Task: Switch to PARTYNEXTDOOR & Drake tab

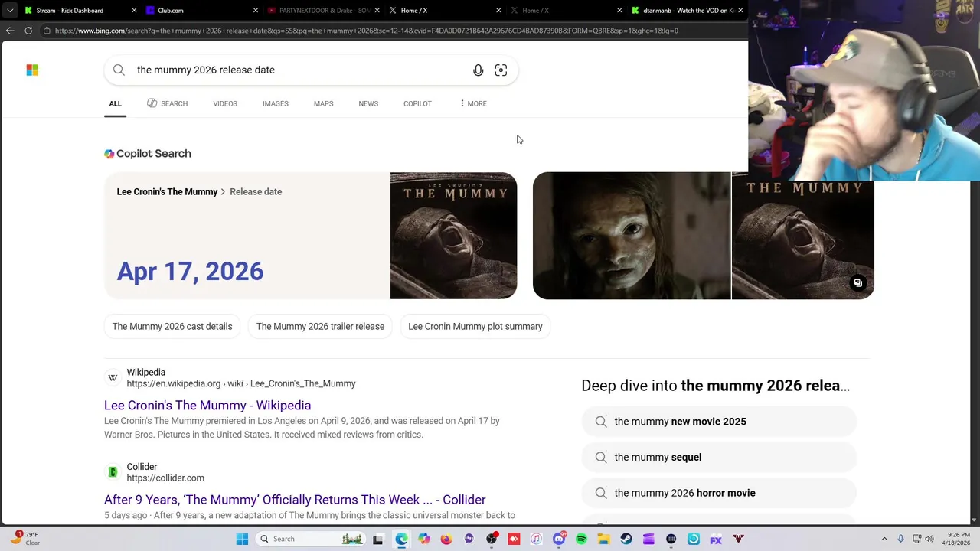Action: [x=323, y=11]
